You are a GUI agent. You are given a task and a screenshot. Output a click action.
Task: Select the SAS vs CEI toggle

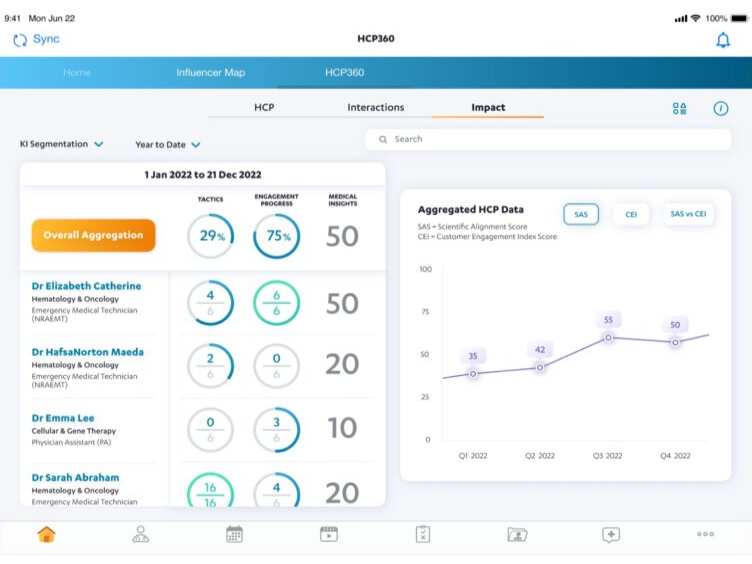click(688, 214)
